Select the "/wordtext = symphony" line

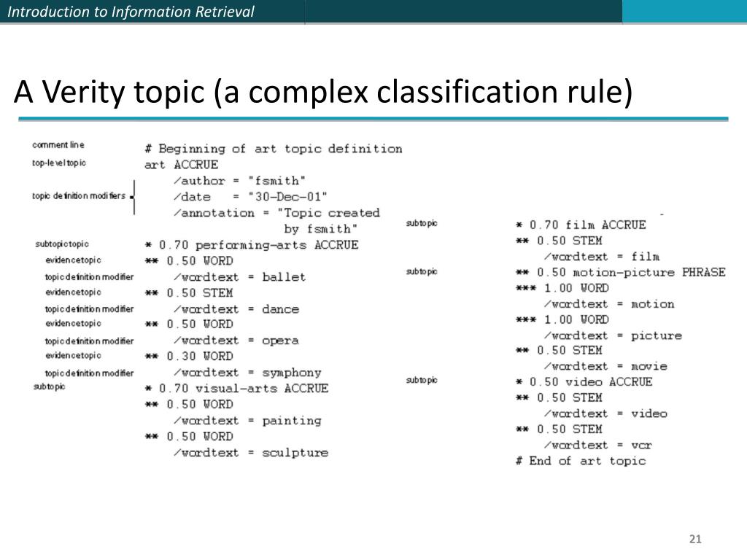pos(248,373)
